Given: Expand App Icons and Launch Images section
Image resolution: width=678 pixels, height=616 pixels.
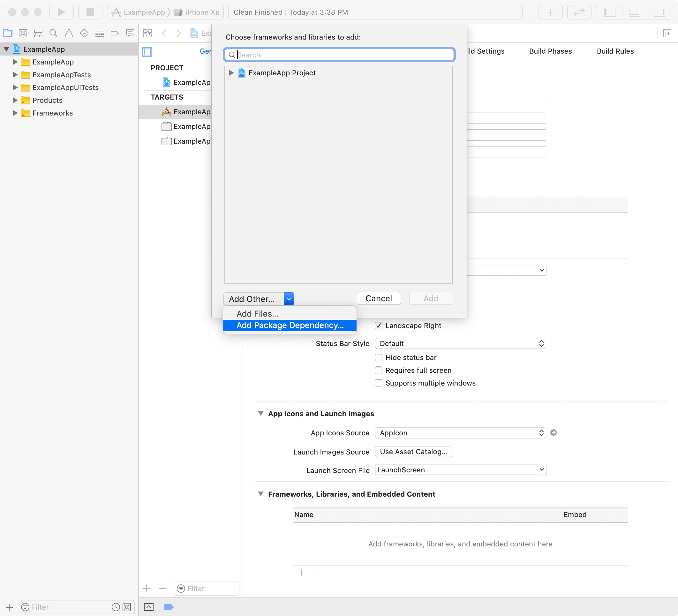Looking at the screenshot, I should (261, 413).
